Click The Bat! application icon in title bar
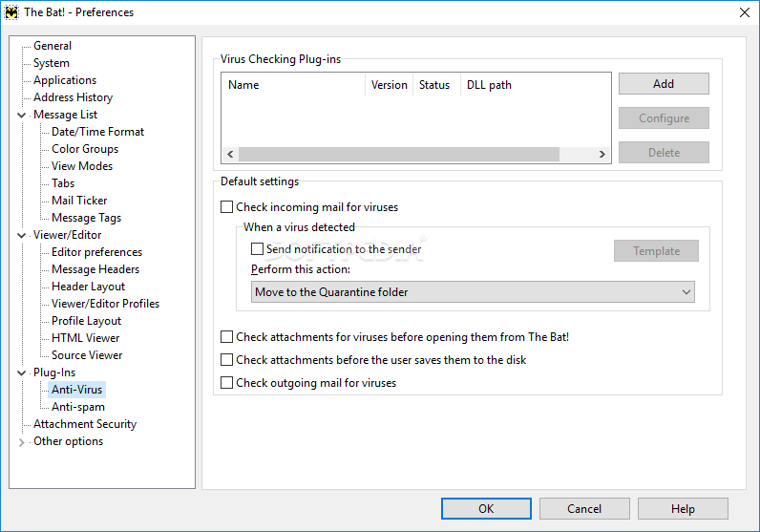This screenshot has width=760, height=532. (x=11, y=12)
